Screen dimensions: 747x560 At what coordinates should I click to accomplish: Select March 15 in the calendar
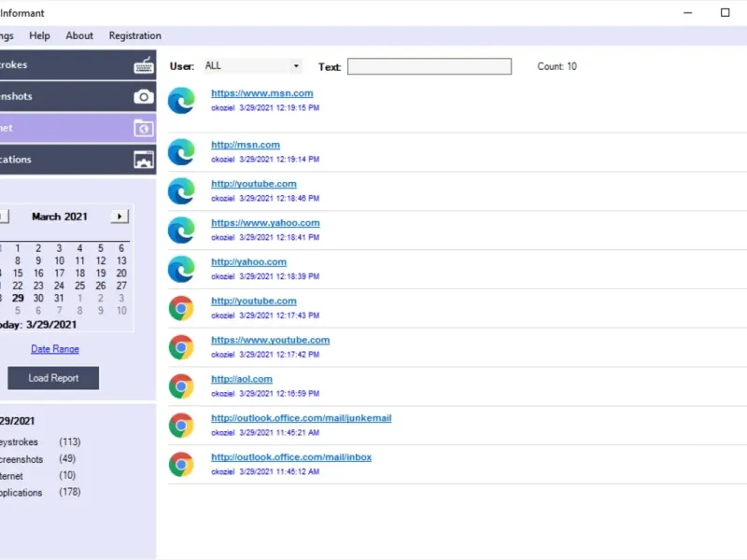[x=18, y=273]
